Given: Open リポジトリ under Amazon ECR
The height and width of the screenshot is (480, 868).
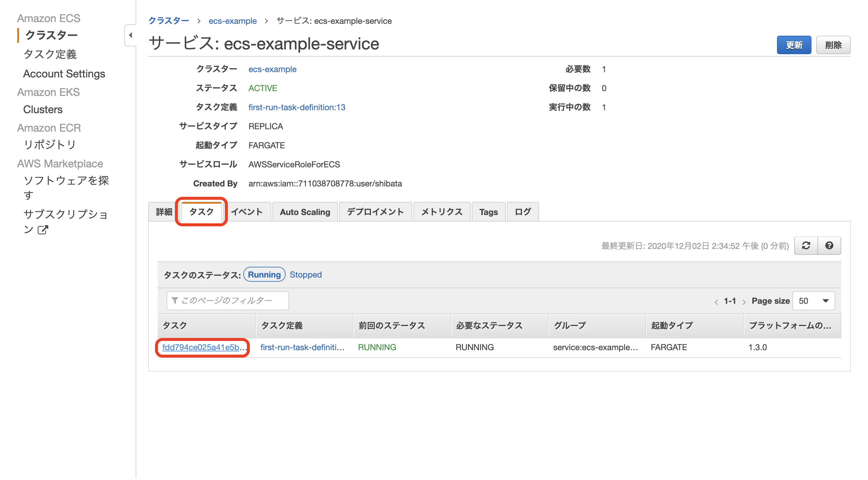Looking at the screenshot, I should tap(50, 145).
